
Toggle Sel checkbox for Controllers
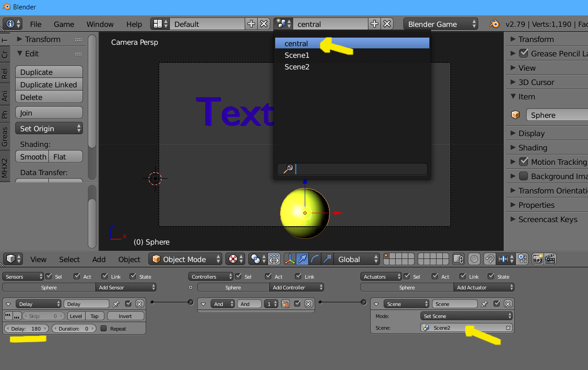[x=238, y=276]
